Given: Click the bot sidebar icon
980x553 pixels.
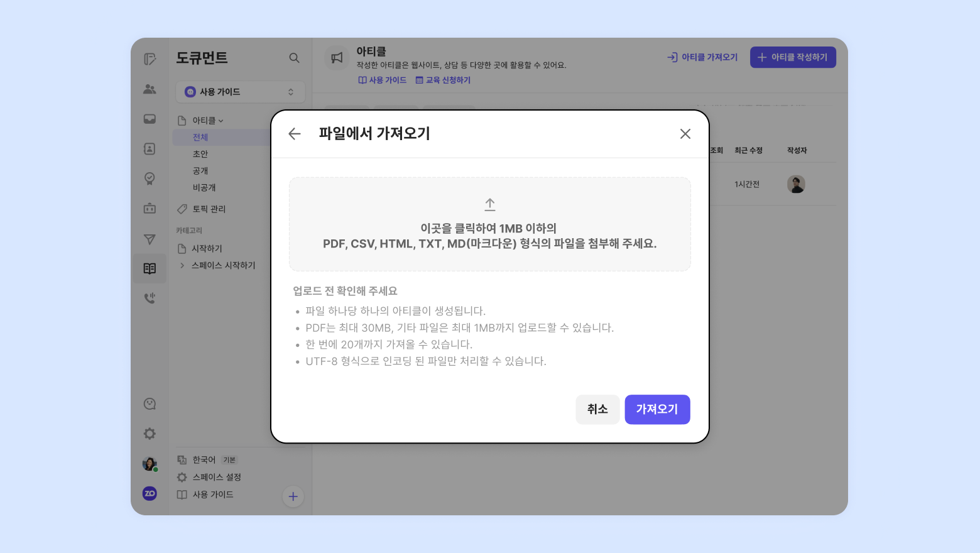Looking at the screenshot, I should pos(150,208).
